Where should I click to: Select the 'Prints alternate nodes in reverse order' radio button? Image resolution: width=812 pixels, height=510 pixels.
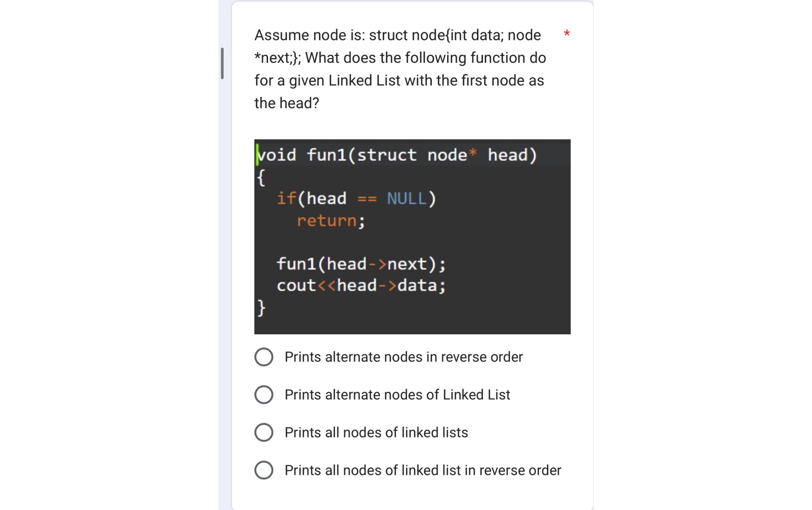coord(264,357)
